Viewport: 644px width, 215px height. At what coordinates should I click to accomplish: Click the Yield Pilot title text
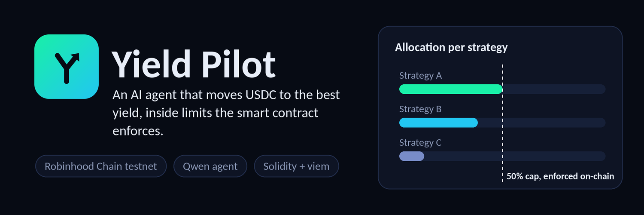[x=194, y=64]
